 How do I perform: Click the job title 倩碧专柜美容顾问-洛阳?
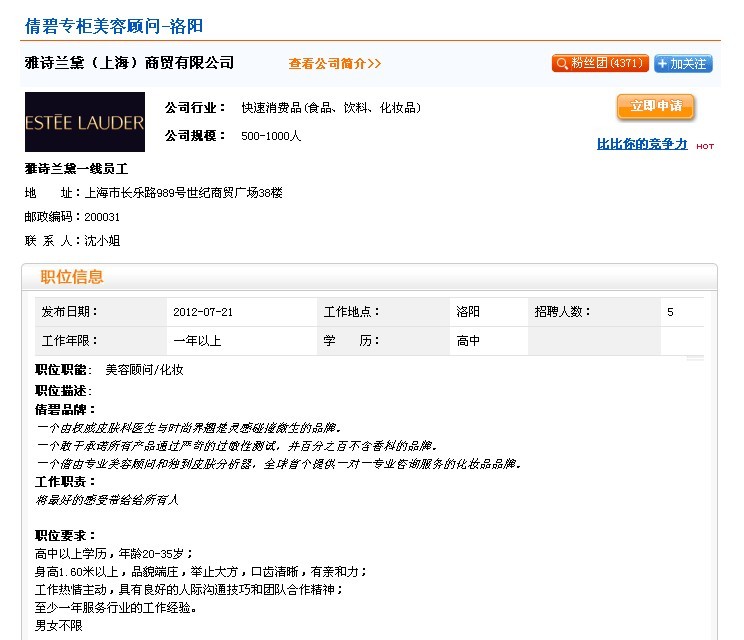(x=119, y=26)
